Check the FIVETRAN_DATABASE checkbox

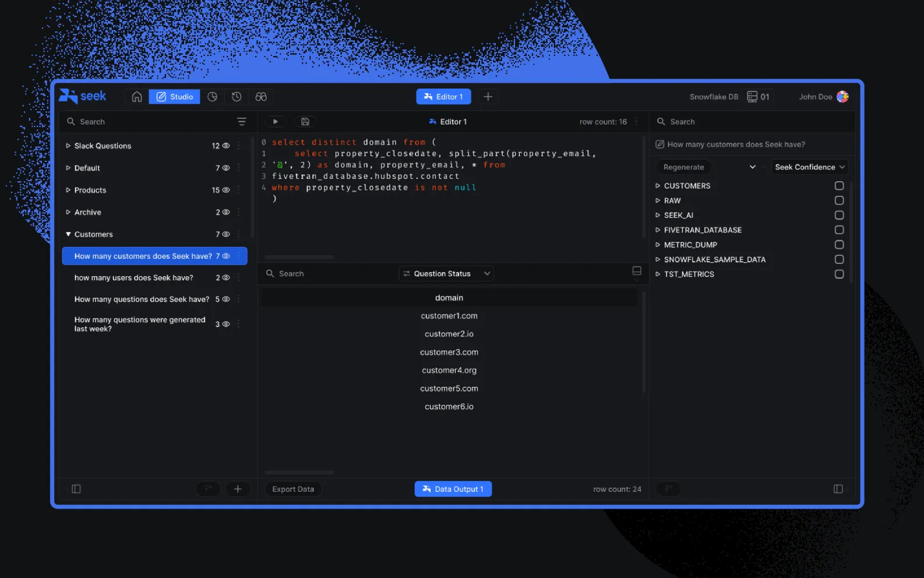[x=839, y=230]
